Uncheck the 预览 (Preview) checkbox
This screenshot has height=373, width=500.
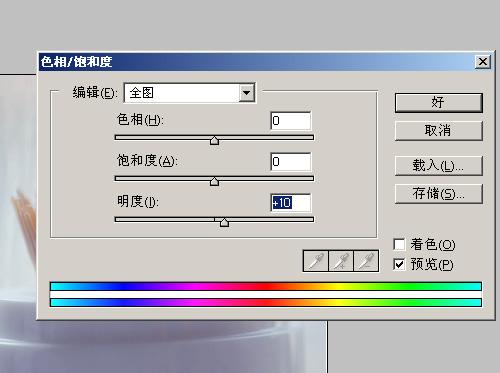[399, 264]
